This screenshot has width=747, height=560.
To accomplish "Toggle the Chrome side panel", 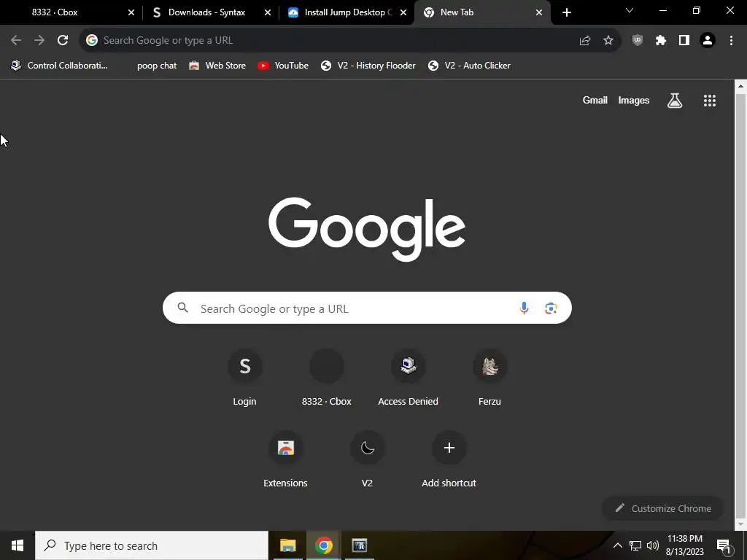I will click(684, 41).
